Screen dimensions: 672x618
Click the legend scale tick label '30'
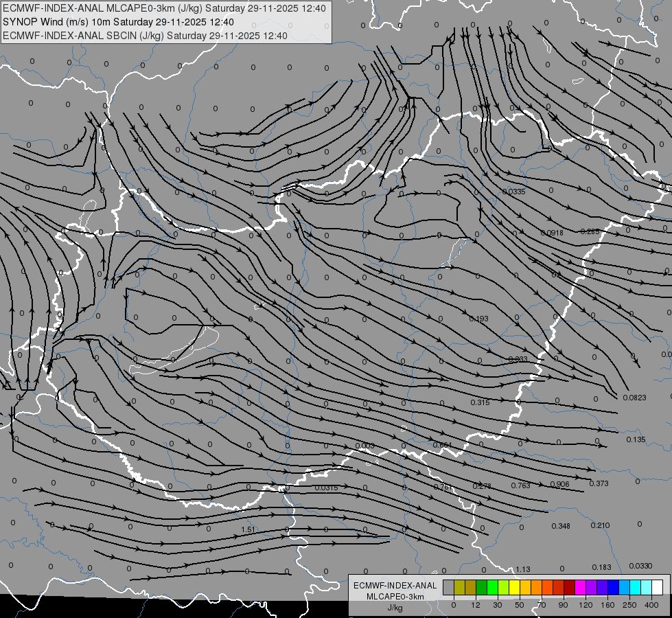click(x=498, y=605)
